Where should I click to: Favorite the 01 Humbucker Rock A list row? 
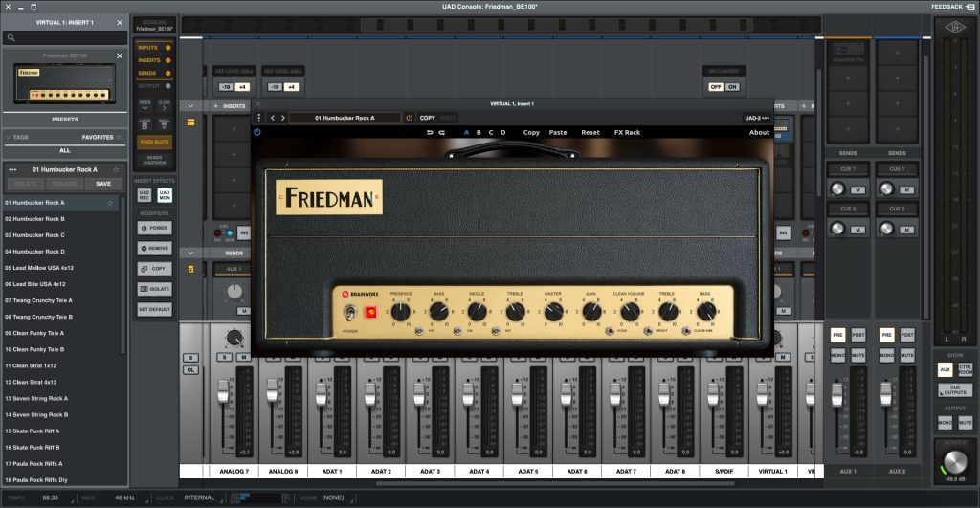(x=111, y=203)
